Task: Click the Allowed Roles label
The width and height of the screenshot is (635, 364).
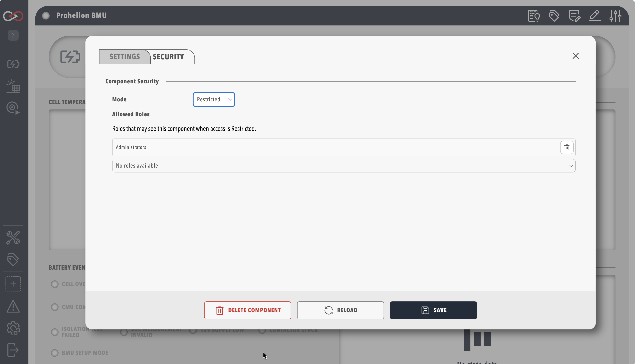Action: pyautogui.click(x=131, y=114)
